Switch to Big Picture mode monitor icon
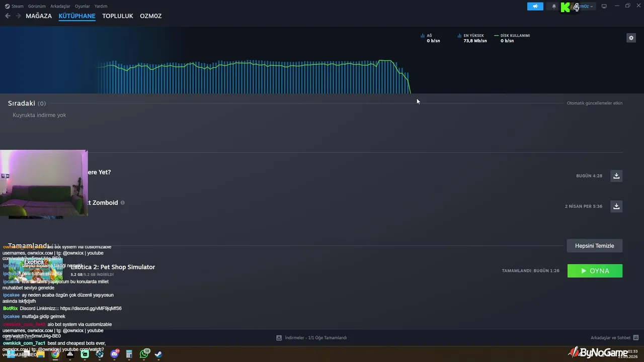Screen dimensions: 644x362 pos(604,7)
